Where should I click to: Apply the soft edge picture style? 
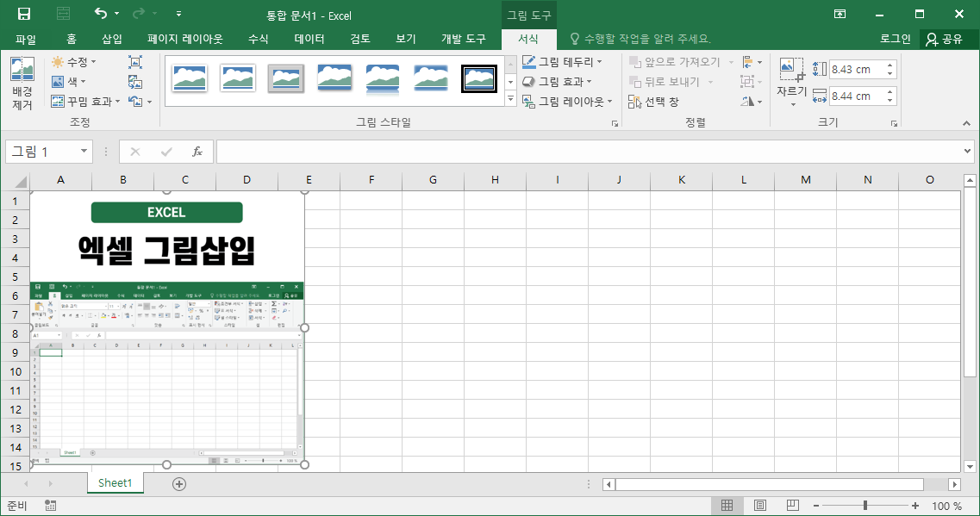click(x=431, y=78)
